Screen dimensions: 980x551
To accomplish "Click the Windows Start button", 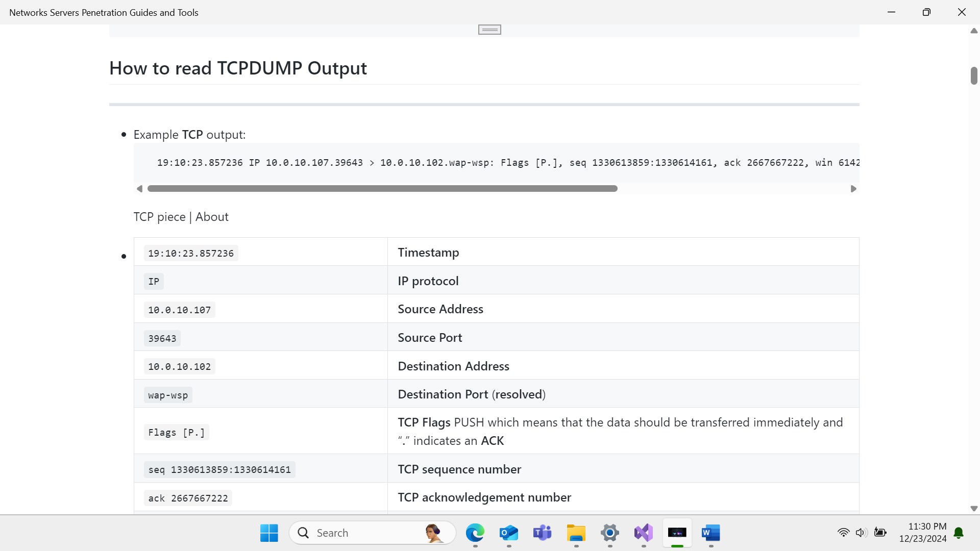I will [x=269, y=533].
